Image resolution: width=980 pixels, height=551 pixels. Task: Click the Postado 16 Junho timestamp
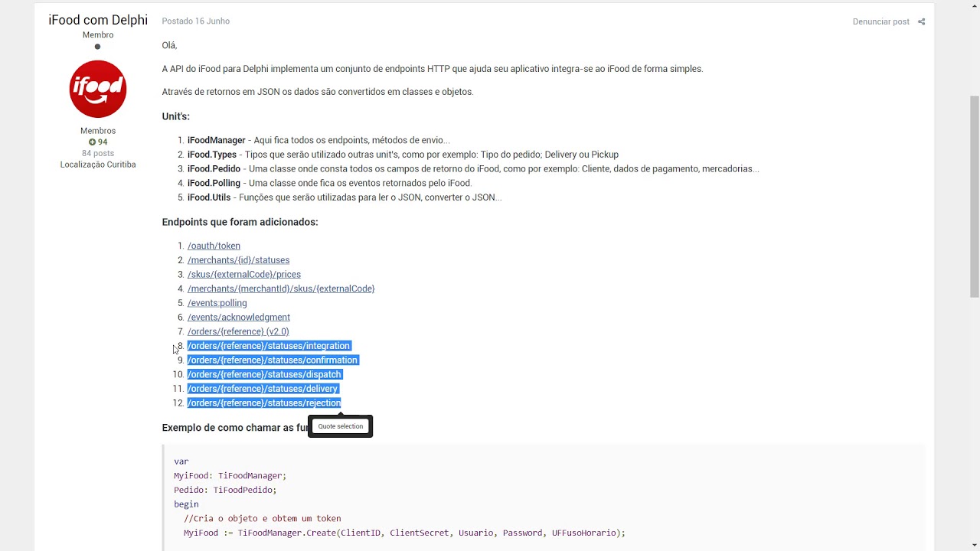coord(196,21)
